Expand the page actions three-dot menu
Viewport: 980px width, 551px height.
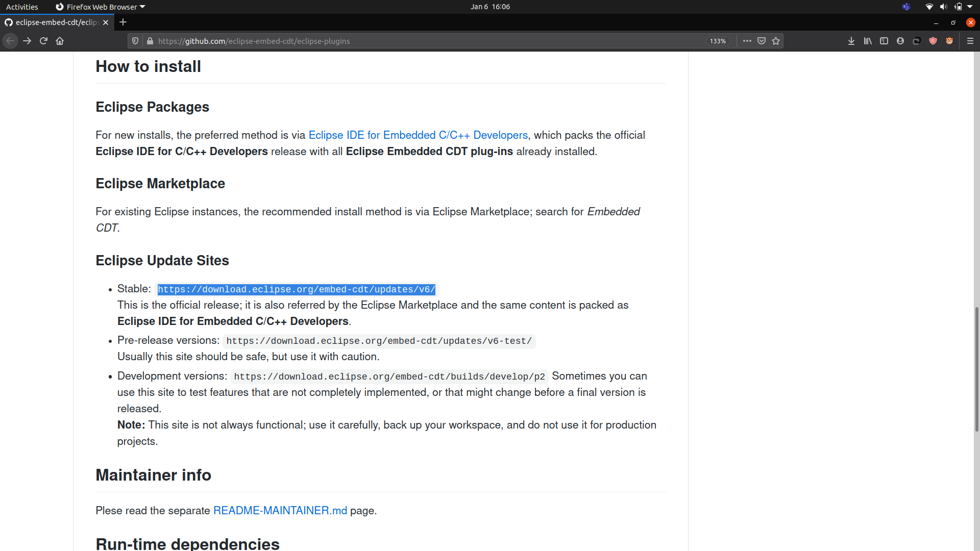point(747,41)
